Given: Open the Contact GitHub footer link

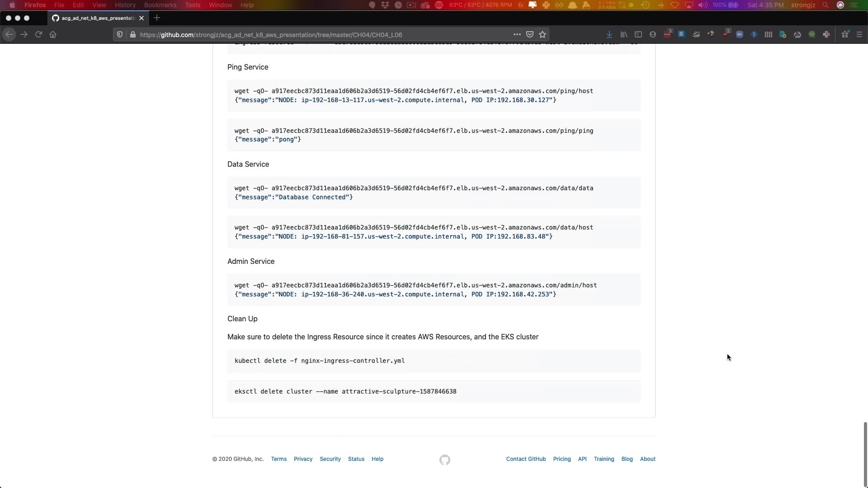Looking at the screenshot, I should click(526, 459).
